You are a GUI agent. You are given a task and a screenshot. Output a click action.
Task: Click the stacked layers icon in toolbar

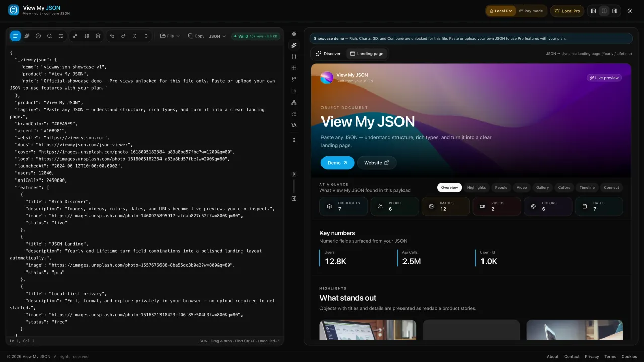coord(98,36)
